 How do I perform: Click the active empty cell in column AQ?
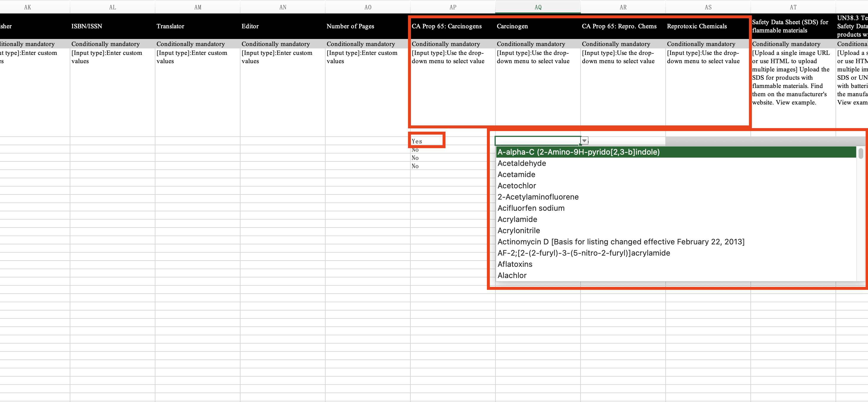click(537, 141)
